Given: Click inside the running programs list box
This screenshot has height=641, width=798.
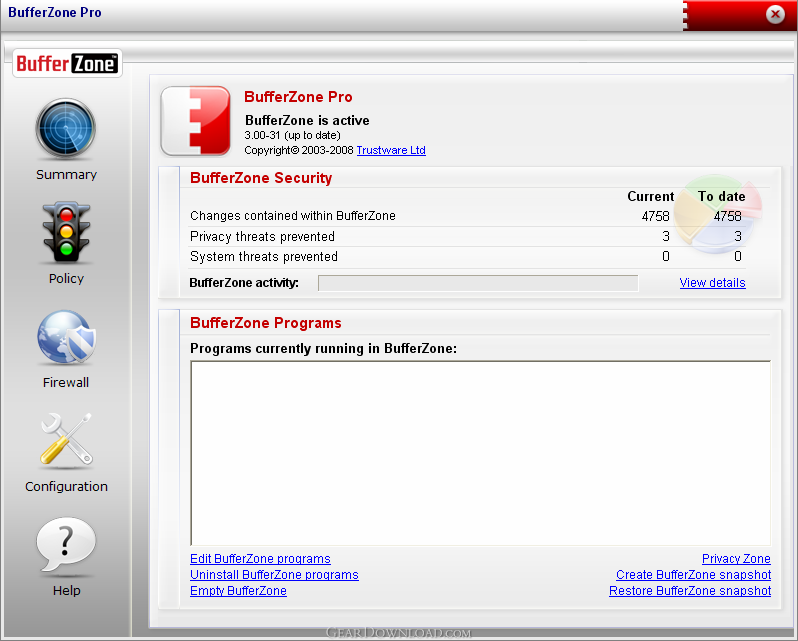Looking at the screenshot, I should point(481,453).
